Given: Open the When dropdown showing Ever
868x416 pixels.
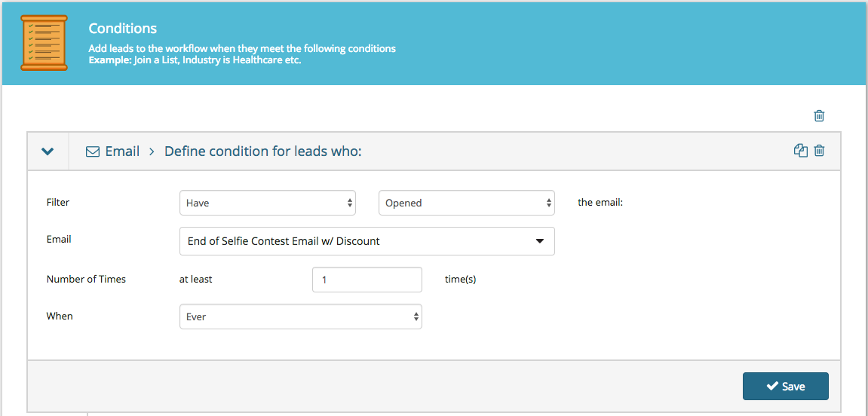Looking at the screenshot, I should [x=301, y=317].
